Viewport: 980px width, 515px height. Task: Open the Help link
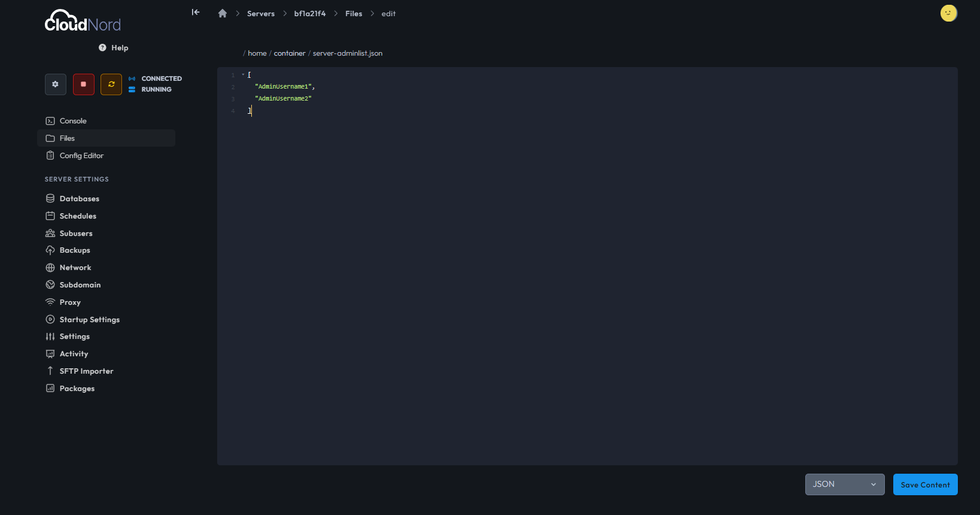[x=114, y=48]
